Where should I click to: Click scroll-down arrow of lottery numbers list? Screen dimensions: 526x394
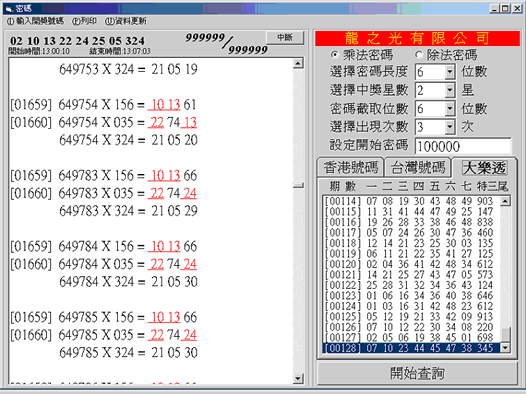(505, 348)
